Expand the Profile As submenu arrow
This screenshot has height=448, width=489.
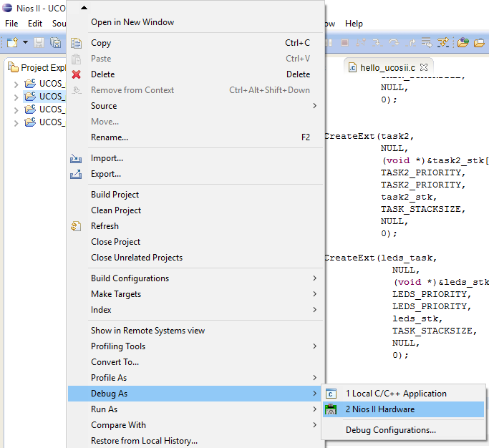pyautogui.click(x=315, y=378)
